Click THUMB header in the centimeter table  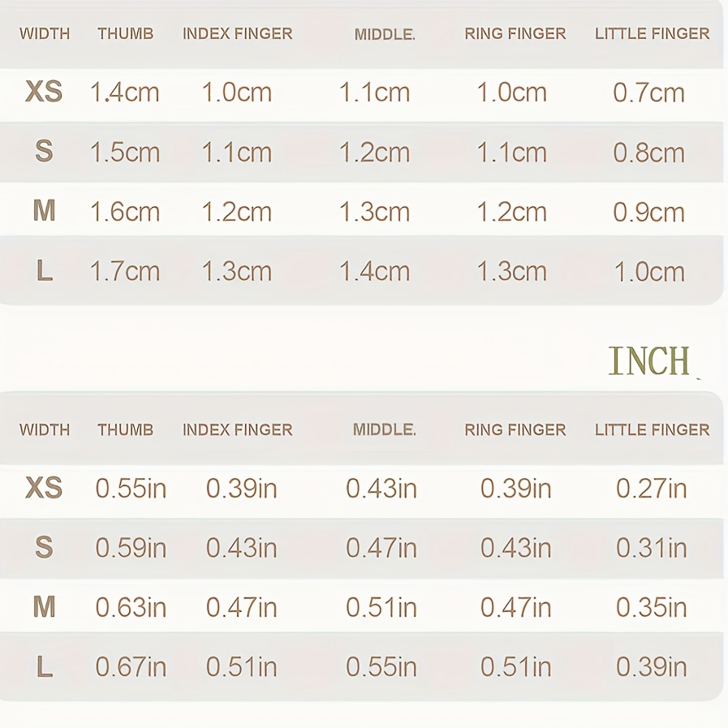125,34
